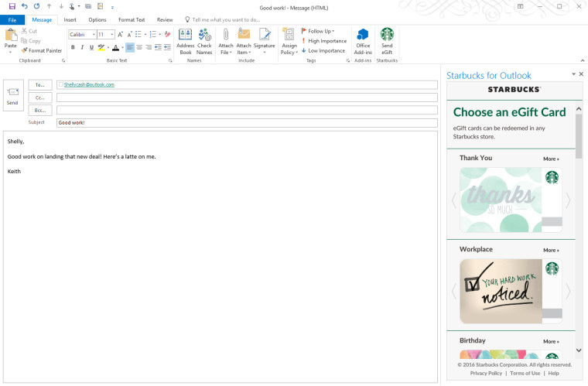Open the Address Book

pos(185,41)
